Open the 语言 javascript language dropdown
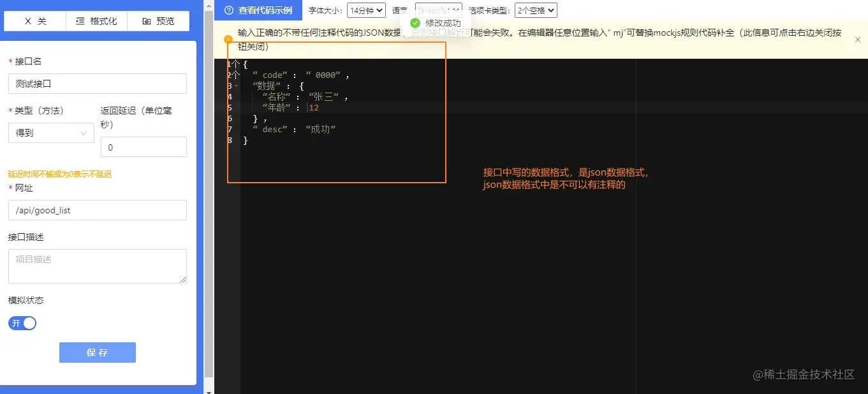 coord(439,10)
